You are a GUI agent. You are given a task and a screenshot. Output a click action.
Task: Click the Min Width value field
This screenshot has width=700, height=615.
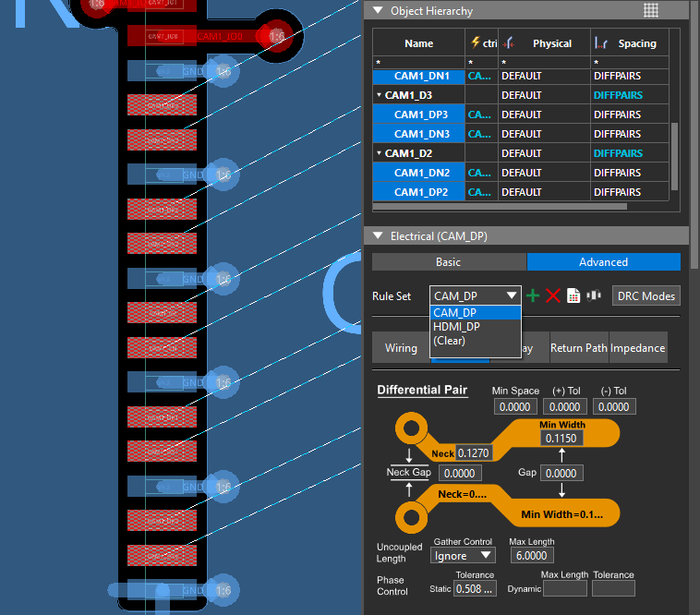[x=561, y=439]
